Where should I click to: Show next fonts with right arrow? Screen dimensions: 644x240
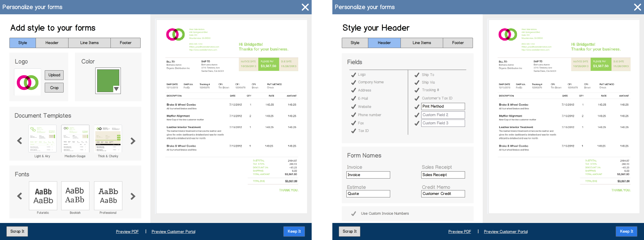tap(133, 196)
